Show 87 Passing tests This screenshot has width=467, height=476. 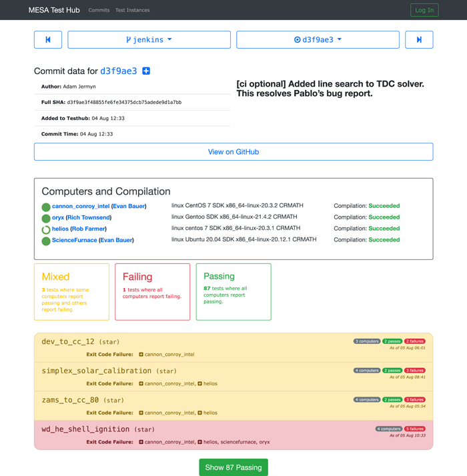coord(233,467)
